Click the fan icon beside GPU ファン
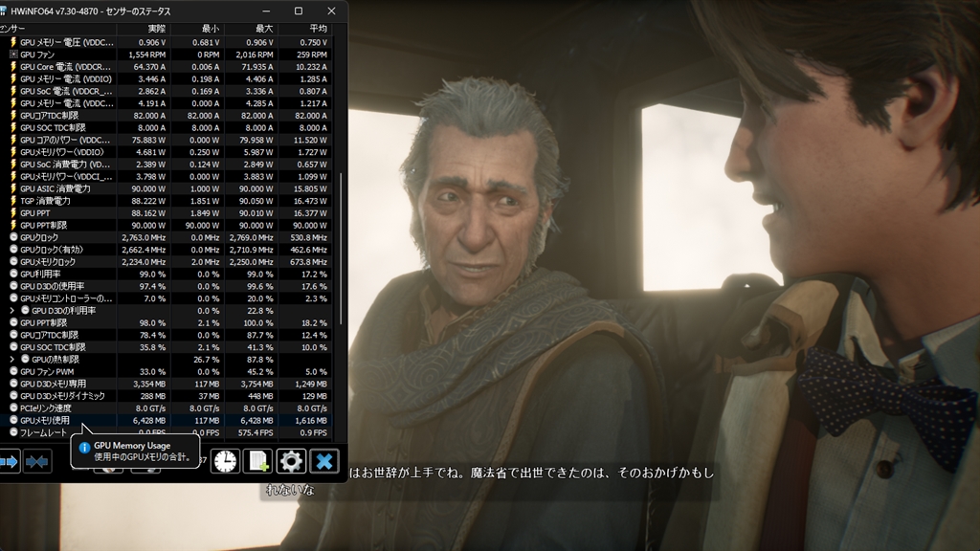The width and height of the screenshot is (980, 551). 13,55
